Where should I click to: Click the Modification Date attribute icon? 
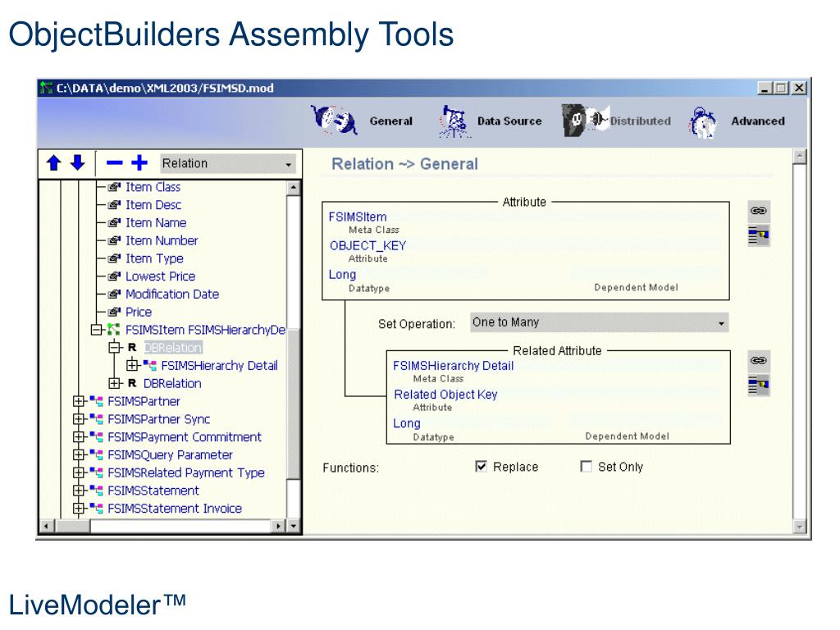(x=114, y=294)
